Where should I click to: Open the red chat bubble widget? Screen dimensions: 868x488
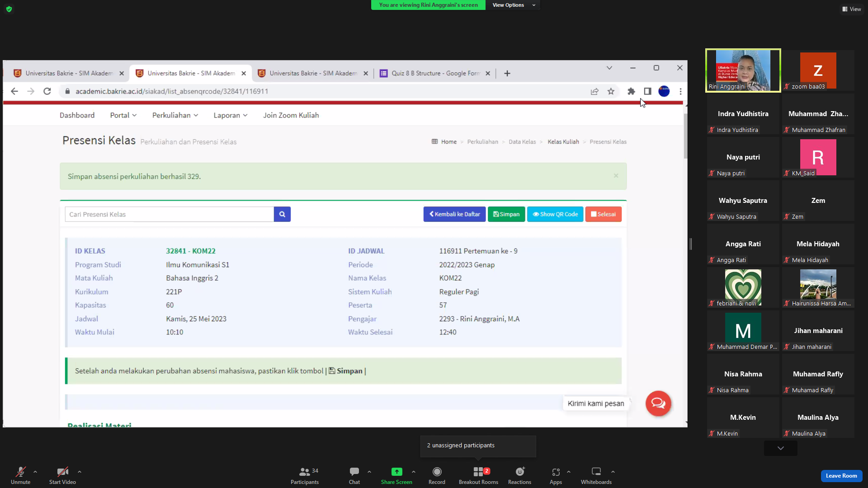pyautogui.click(x=658, y=404)
